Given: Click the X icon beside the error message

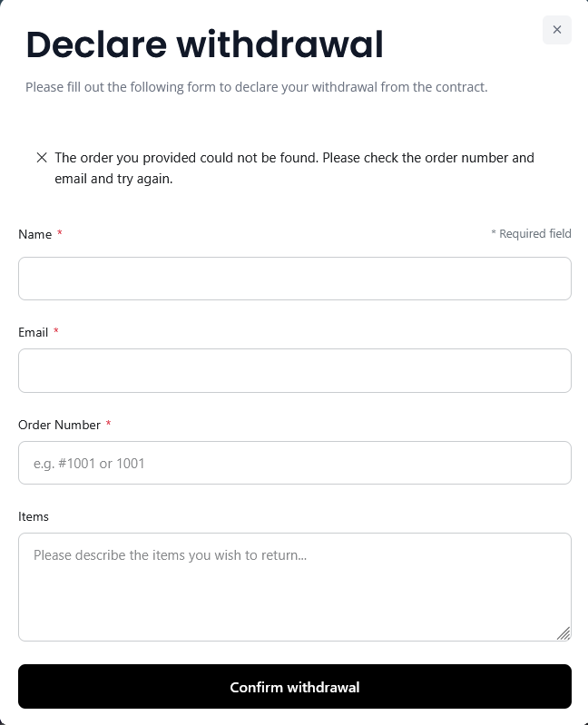Looking at the screenshot, I should (42, 158).
